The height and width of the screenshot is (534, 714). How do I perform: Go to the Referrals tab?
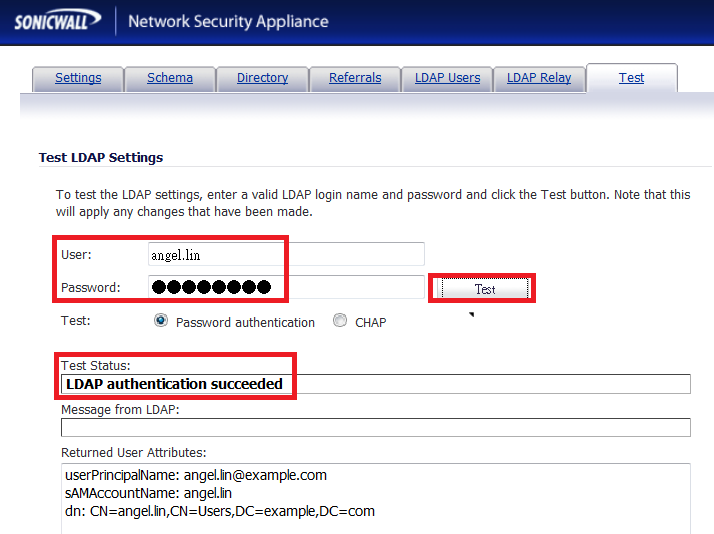355,78
